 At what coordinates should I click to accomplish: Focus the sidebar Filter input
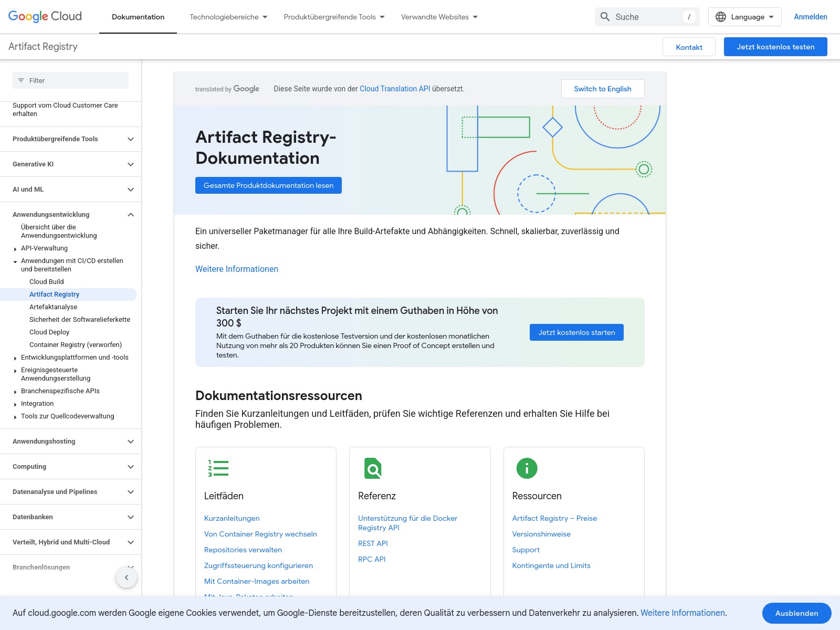pos(70,80)
